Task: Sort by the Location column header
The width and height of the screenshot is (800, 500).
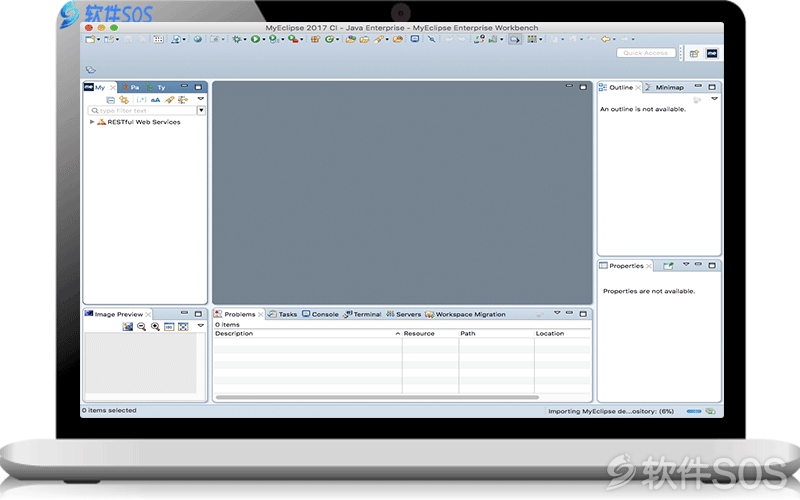Action: coord(562,334)
